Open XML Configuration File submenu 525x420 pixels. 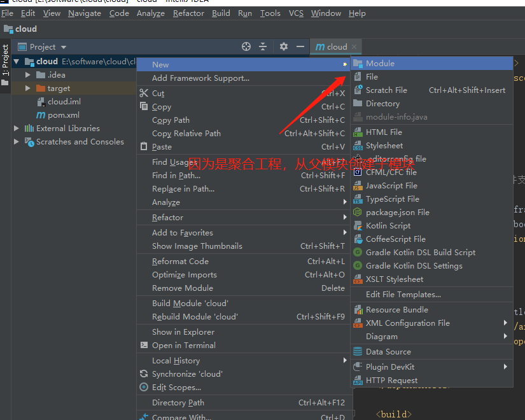point(432,323)
